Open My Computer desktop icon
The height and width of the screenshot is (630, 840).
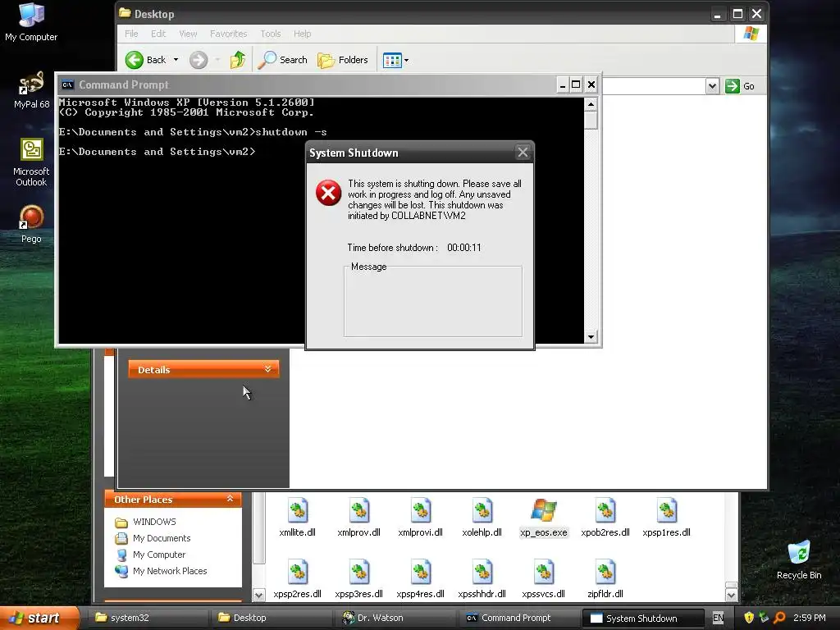click(x=31, y=21)
